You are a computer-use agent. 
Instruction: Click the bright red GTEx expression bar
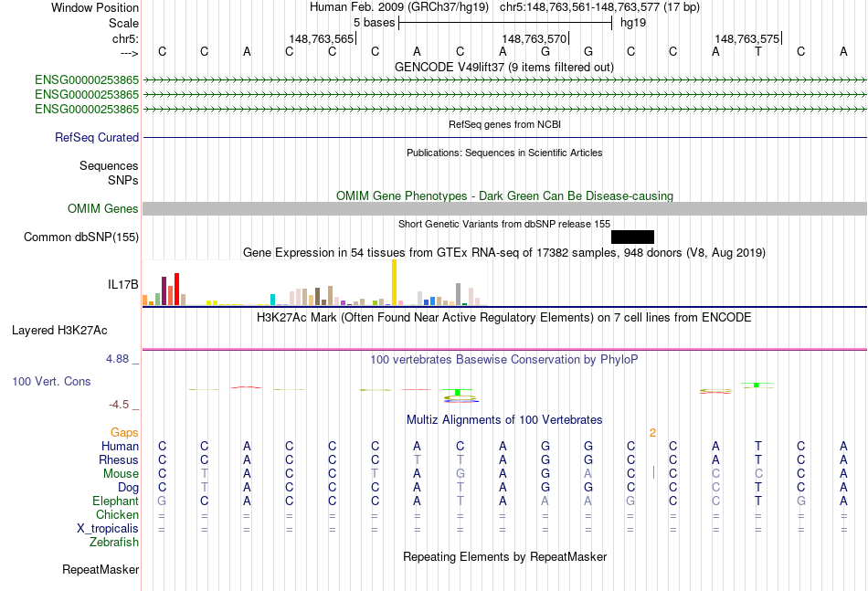coord(176,289)
